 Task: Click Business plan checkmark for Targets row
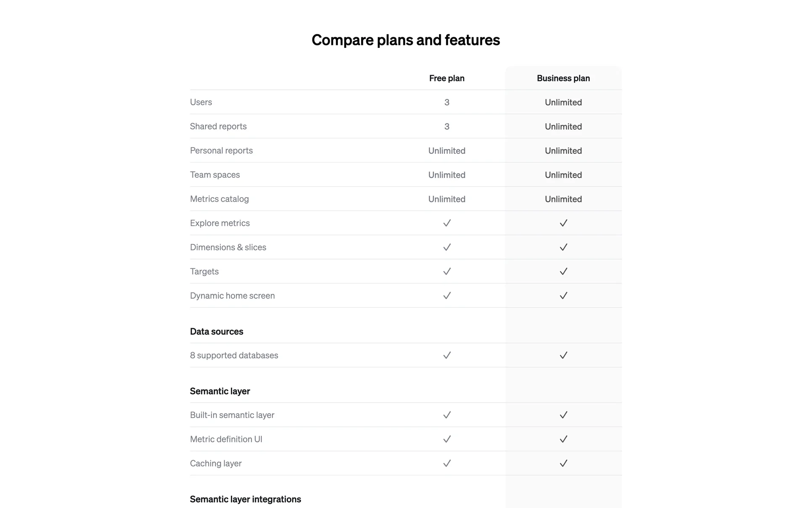click(563, 271)
